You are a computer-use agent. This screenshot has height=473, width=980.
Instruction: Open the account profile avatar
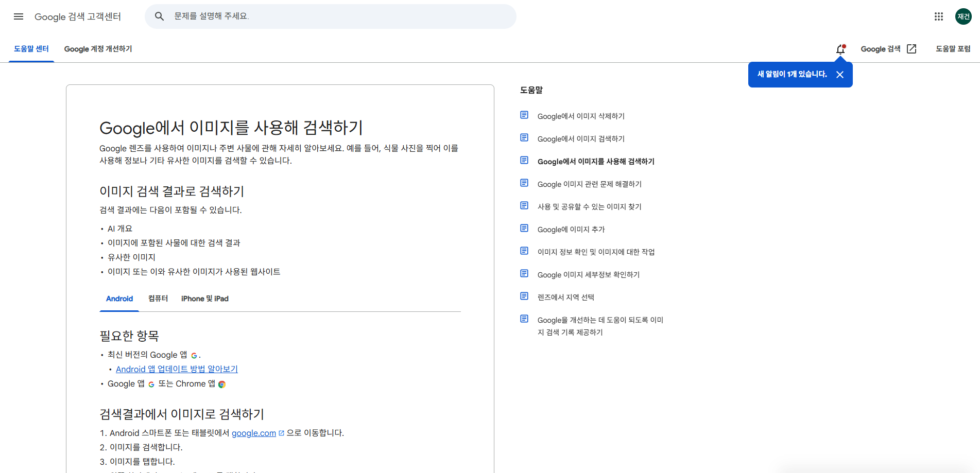click(964, 16)
